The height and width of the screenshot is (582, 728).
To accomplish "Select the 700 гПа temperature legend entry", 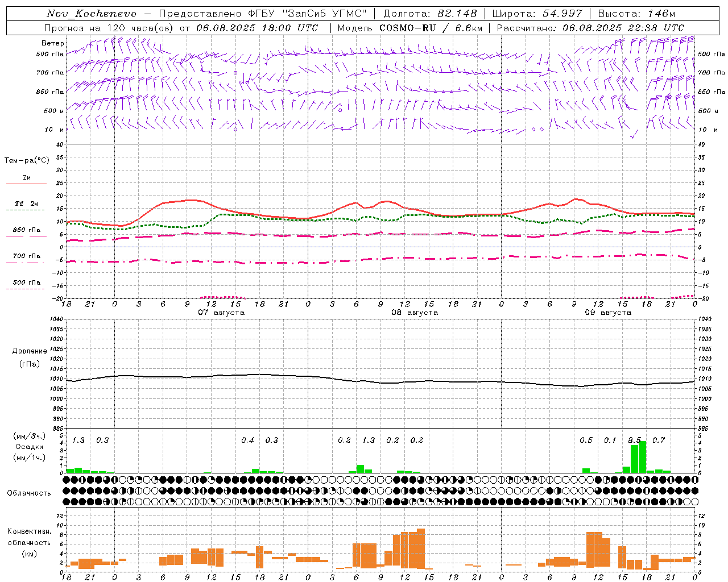I will pyautogui.click(x=26, y=258).
